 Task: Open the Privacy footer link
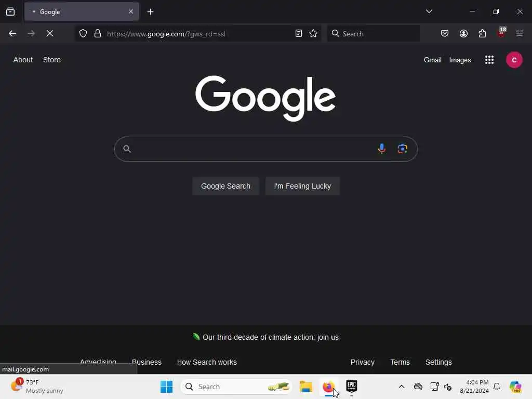(x=362, y=362)
